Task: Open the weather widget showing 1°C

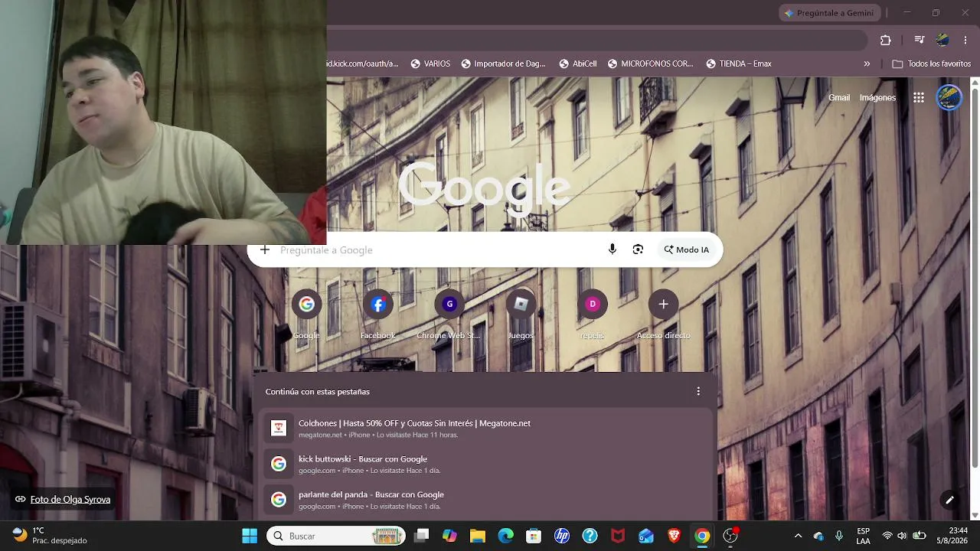Action: click(49, 536)
